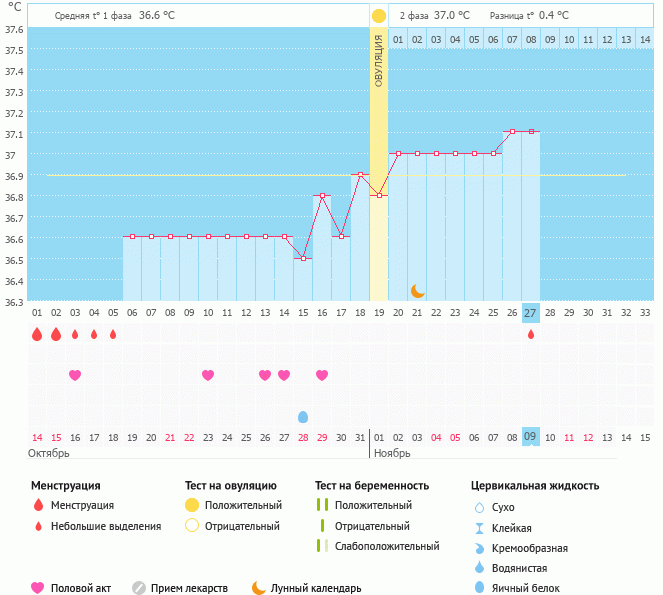Click the yellow ovulation circle above the chart
Screen dimensions: 663x595
[x=379, y=16]
